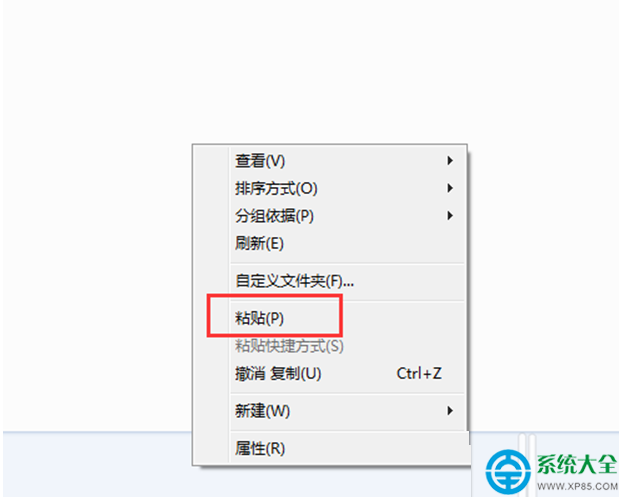Viewport: 620px width, 497px height.
Task: Expand the 新建(W) submenu arrow
Action: coord(450,411)
